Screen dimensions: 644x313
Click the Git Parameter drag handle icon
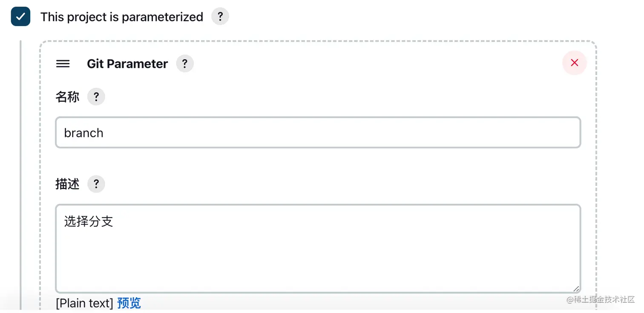pos(63,64)
